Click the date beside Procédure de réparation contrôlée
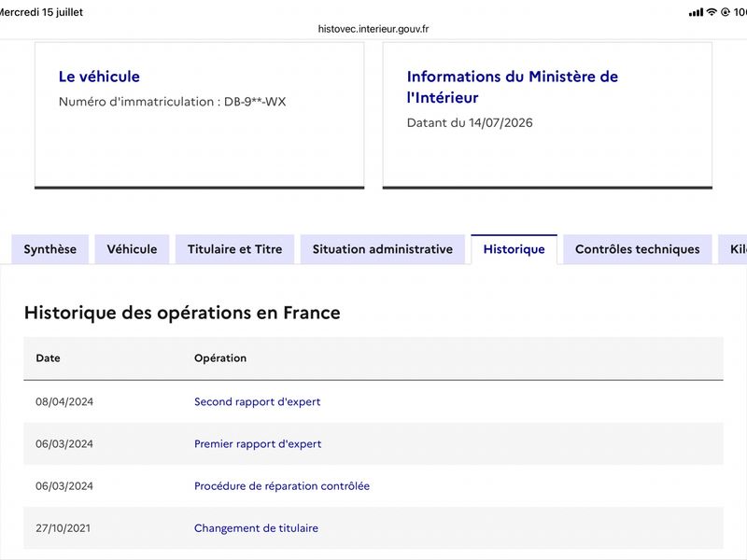The height and width of the screenshot is (560, 747). point(64,485)
